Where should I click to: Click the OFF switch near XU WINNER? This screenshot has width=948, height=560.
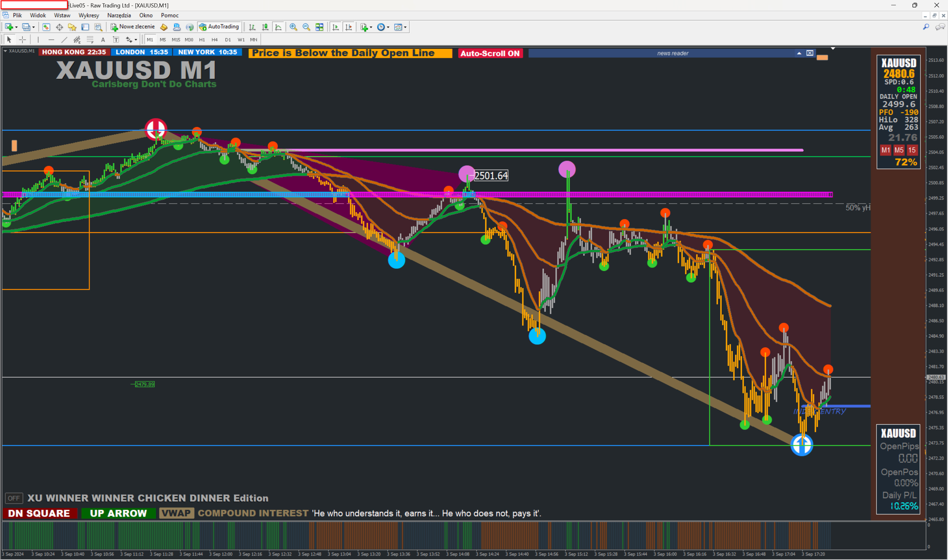pyautogui.click(x=14, y=498)
